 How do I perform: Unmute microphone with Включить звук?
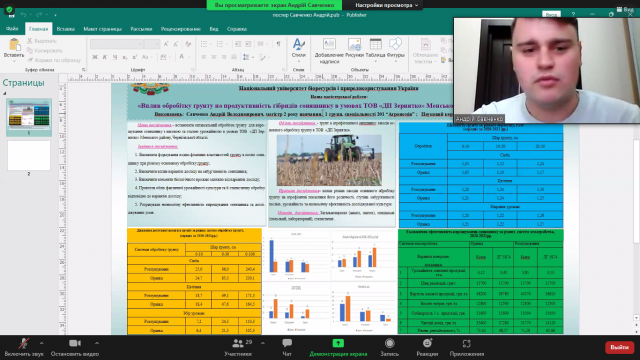tap(24, 347)
